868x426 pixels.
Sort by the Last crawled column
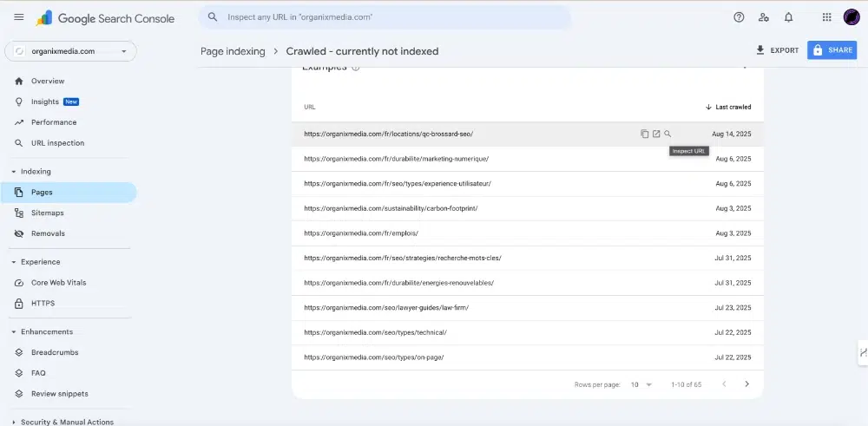pos(728,107)
